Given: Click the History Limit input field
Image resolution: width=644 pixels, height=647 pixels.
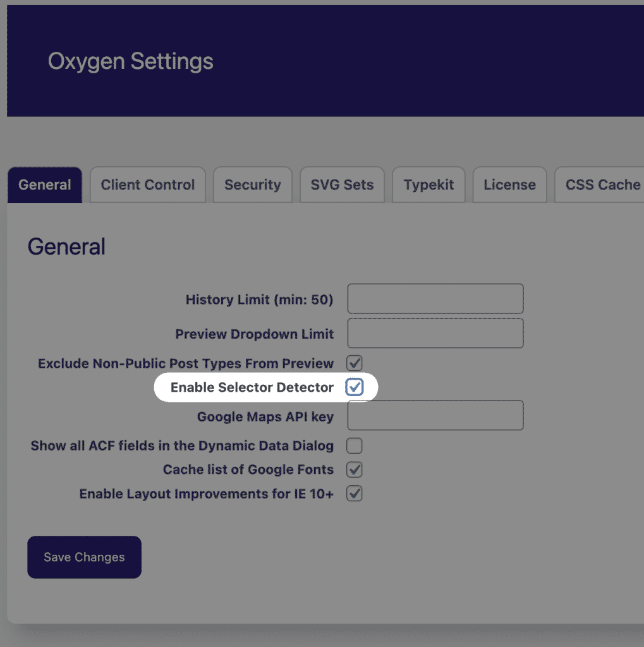Looking at the screenshot, I should [x=435, y=299].
